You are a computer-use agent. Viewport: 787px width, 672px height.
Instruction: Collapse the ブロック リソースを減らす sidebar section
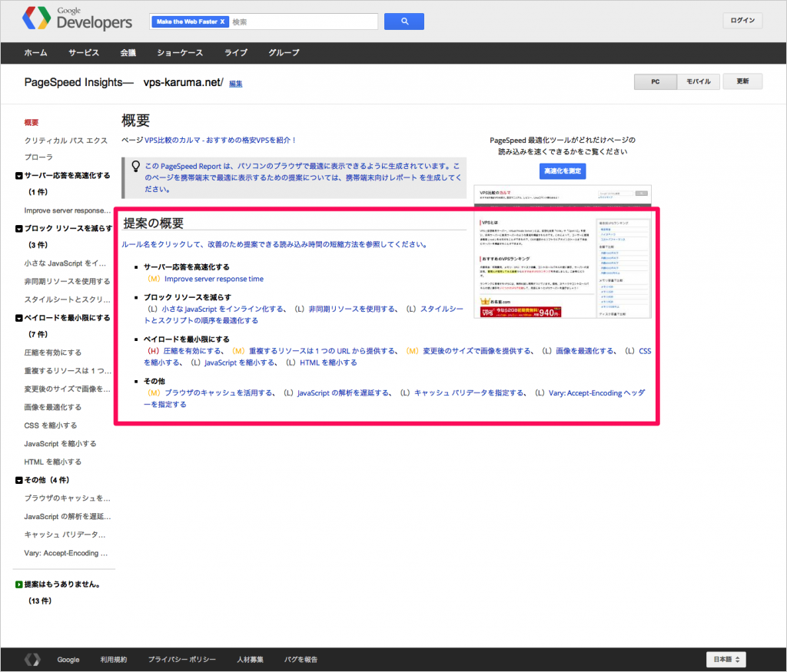pyautogui.click(x=19, y=229)
